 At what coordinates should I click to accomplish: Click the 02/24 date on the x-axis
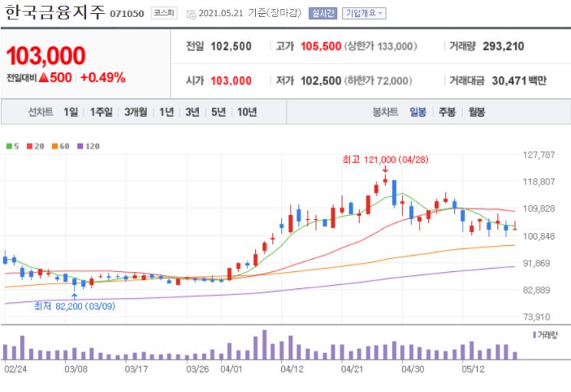pos(15,369)
